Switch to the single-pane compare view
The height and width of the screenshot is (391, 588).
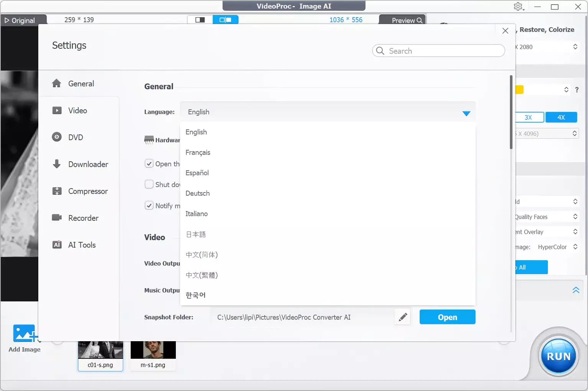(x=200, y=20)
